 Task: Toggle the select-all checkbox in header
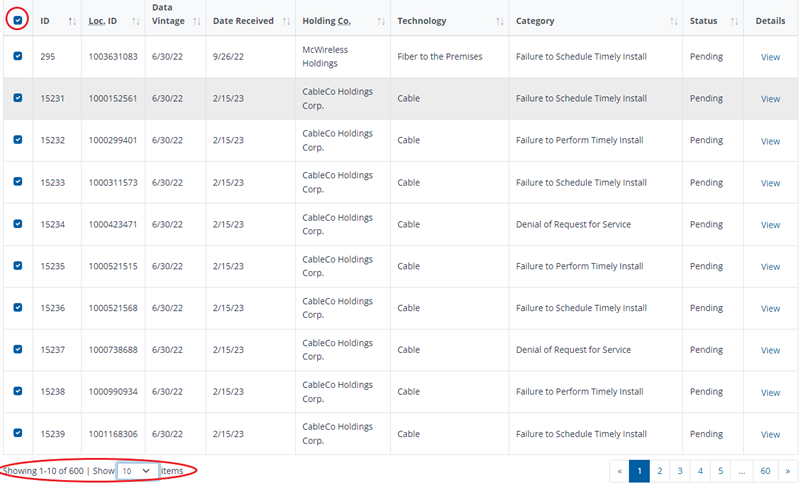[18, 20]
